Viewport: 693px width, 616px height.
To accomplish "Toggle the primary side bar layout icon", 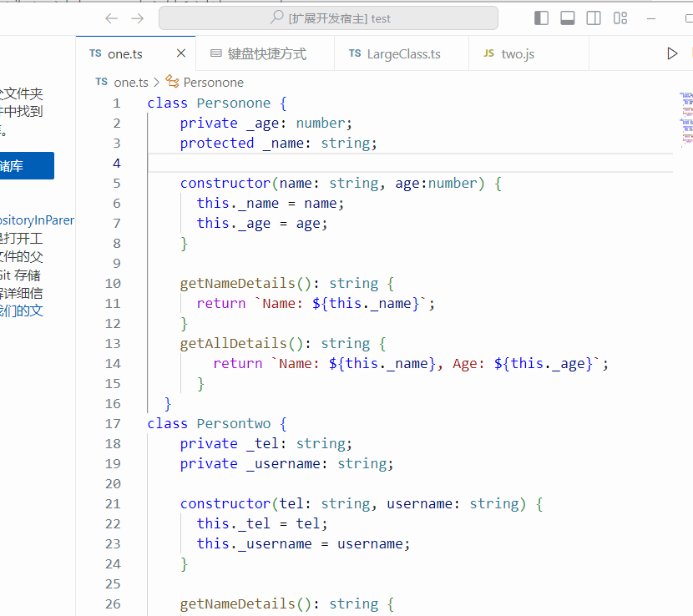I will [541, 18].
